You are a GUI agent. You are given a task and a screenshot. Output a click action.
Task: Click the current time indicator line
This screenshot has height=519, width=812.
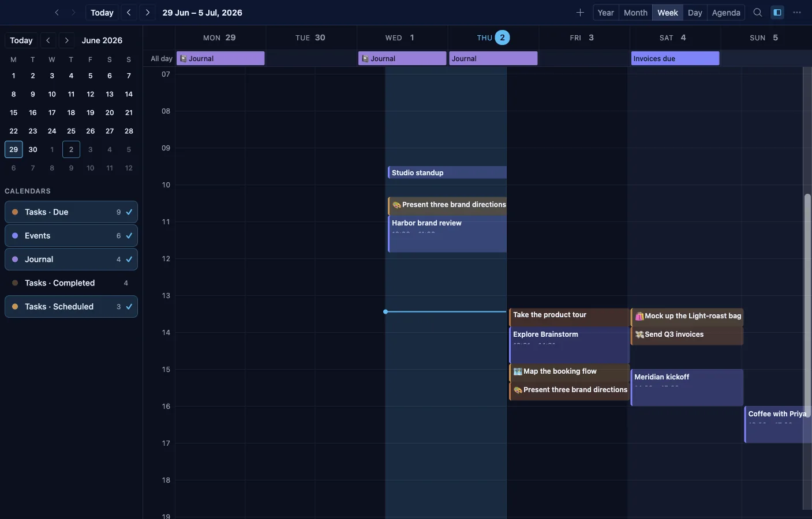point(446,311)
